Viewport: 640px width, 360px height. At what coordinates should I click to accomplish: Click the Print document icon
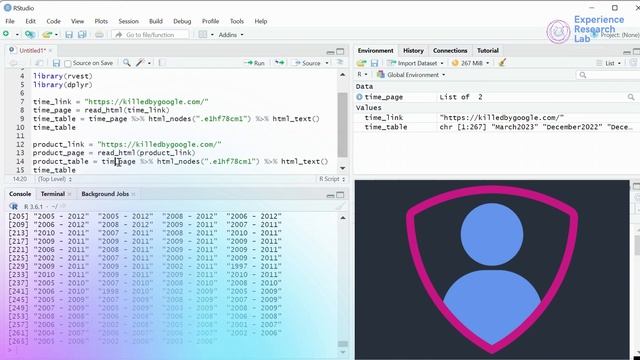99,35
